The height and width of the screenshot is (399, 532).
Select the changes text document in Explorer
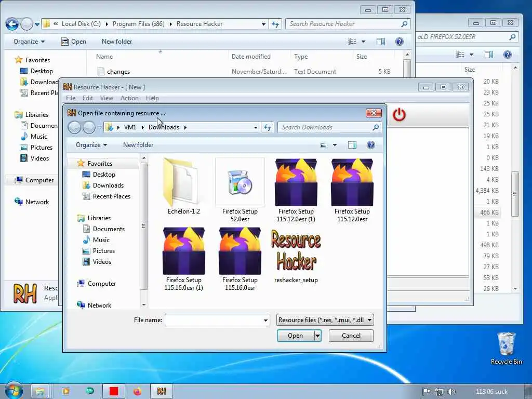(118, 72)
